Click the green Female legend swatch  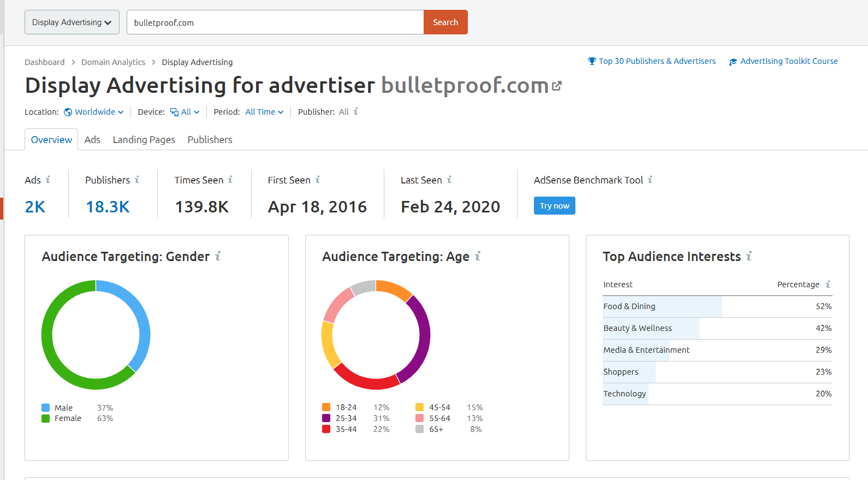pos(46,418)
